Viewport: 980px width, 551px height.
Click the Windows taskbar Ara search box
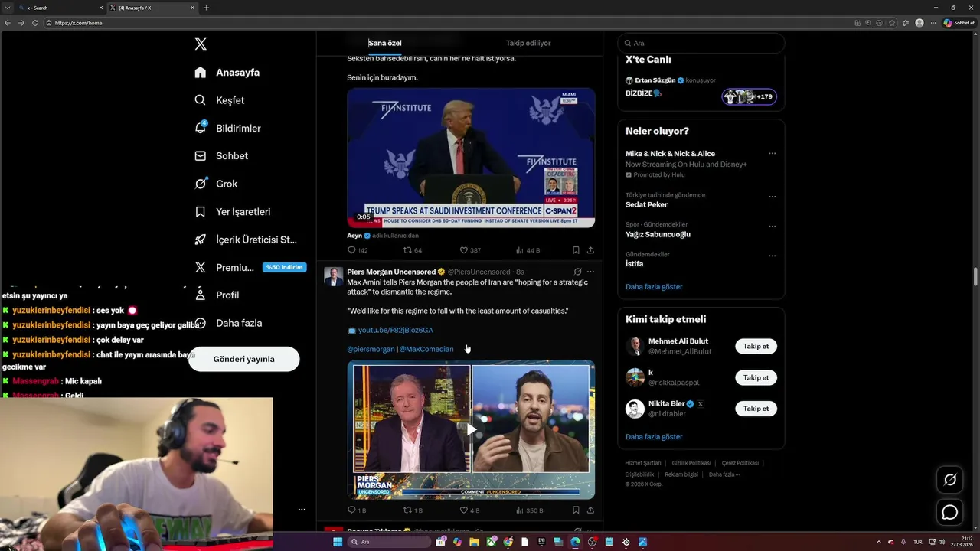(x=389, y=542)
